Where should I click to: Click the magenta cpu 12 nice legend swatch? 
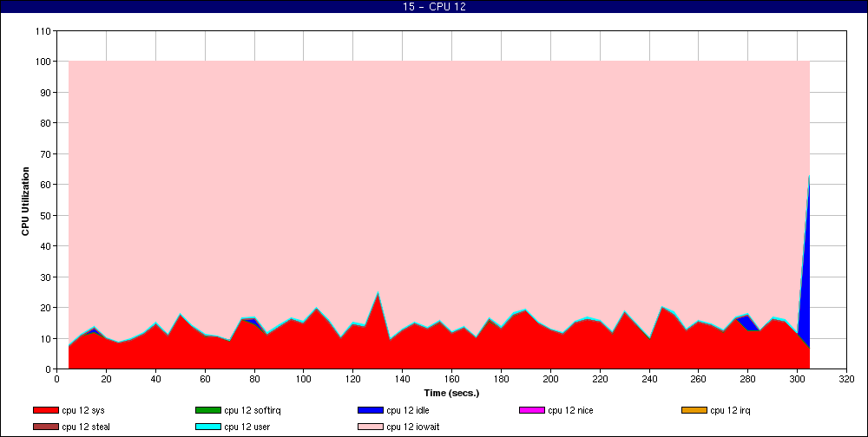click(x=531, y=410)
